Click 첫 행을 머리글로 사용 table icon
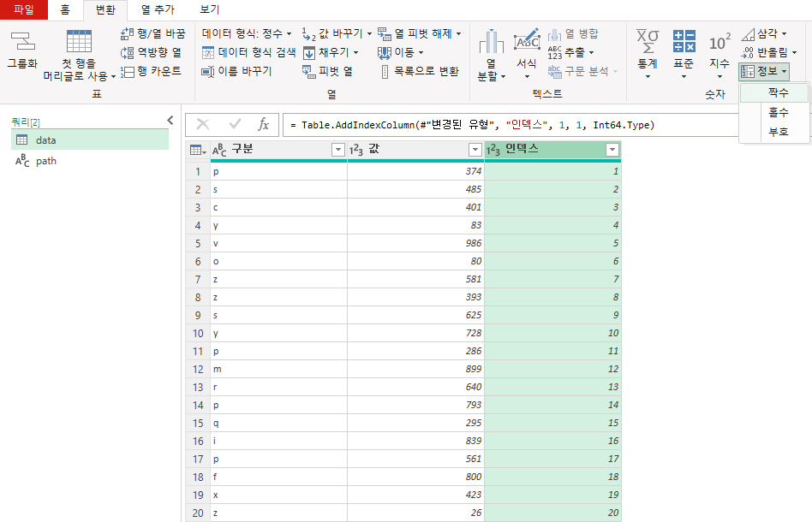This screenshot has width=812, height=522. [x=79, y=41]
